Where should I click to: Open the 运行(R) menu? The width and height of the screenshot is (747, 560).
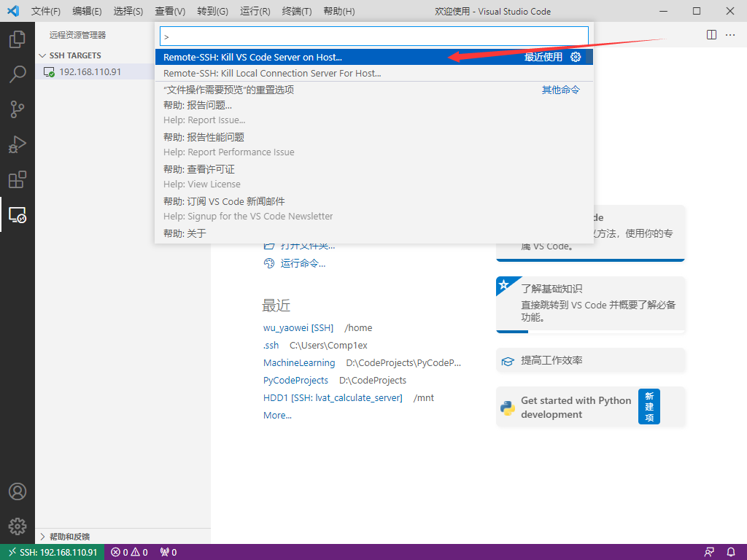(x=255, y=12)
